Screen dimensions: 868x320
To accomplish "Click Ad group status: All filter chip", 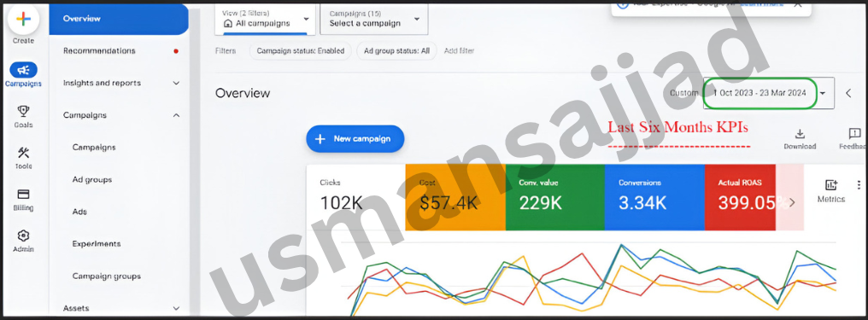I will [397, 51].
